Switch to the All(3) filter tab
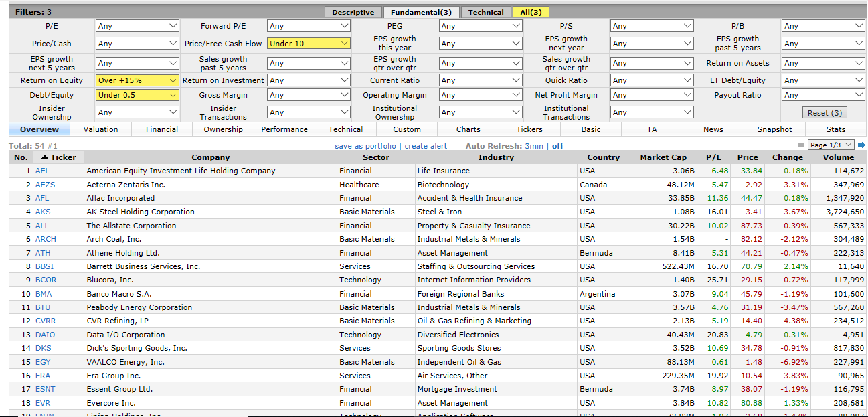 coord(531,12)
